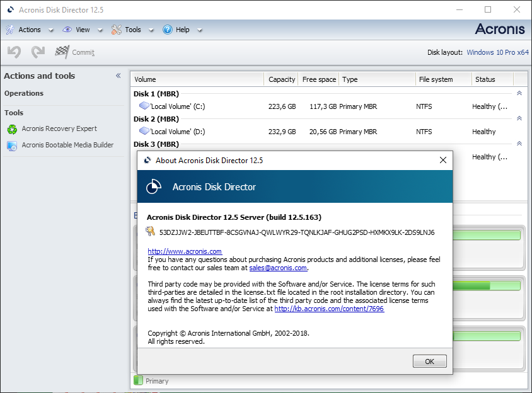Expand the View dropdown arrow
The height and width of the screenshot is (393, 532).
click(x=100, y=30)
